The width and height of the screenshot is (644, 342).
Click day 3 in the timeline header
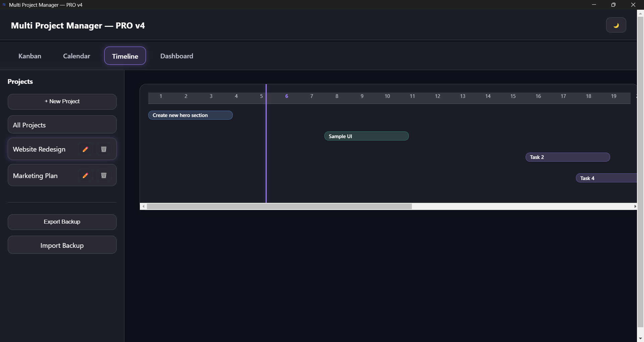point(211,96)
